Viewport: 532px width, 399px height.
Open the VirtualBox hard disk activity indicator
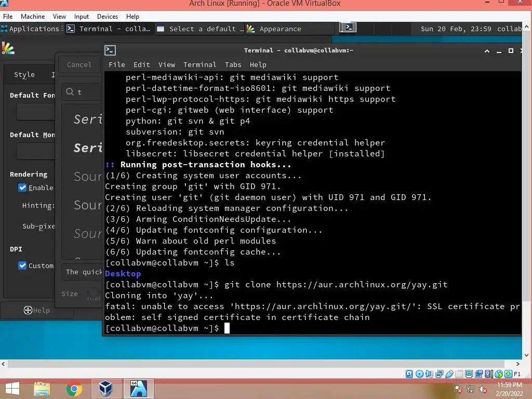(x=409, y=374)
